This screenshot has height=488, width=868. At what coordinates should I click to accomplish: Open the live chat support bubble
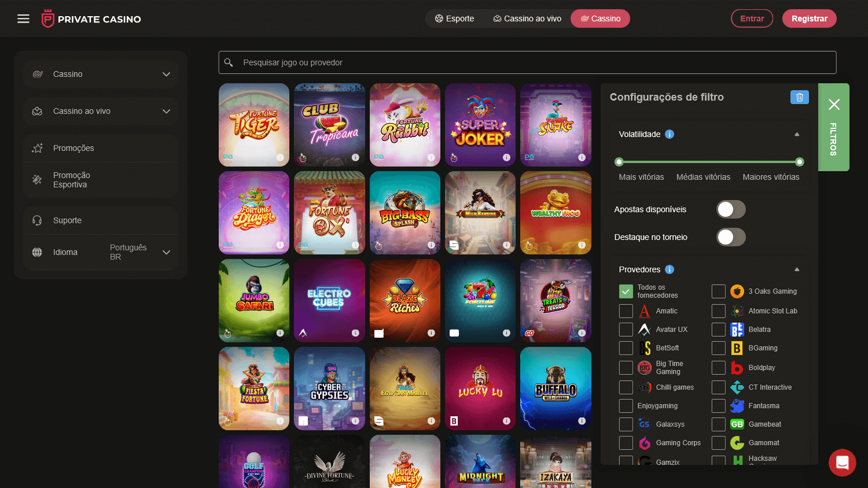842,463
